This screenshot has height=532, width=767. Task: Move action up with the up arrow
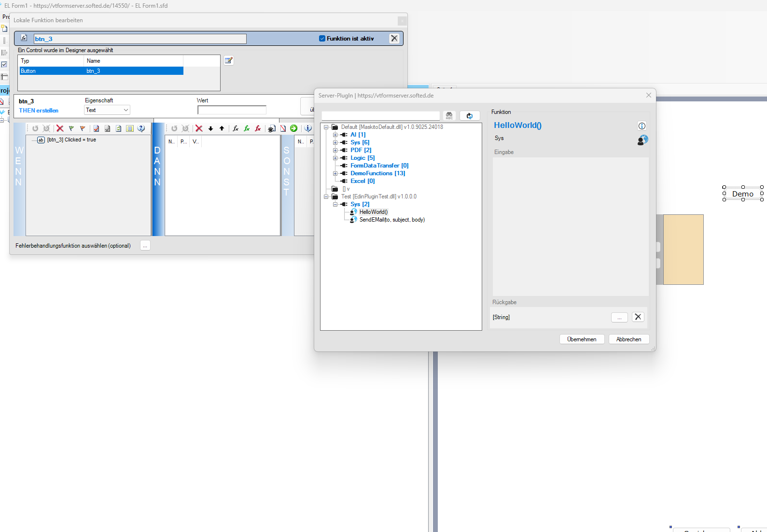click(222, 128)
